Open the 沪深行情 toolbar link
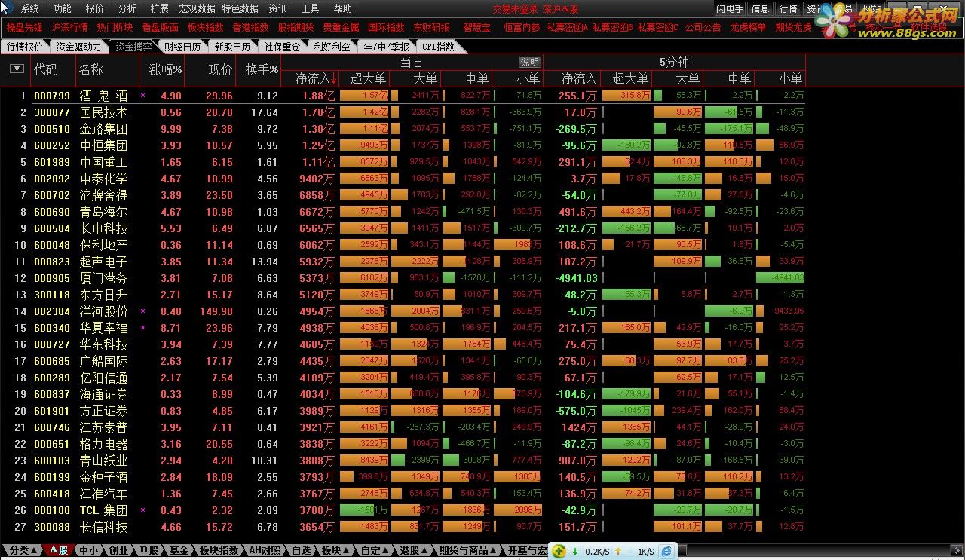The width and height of the screenshot is (965, 560). [x=69, y=27]
